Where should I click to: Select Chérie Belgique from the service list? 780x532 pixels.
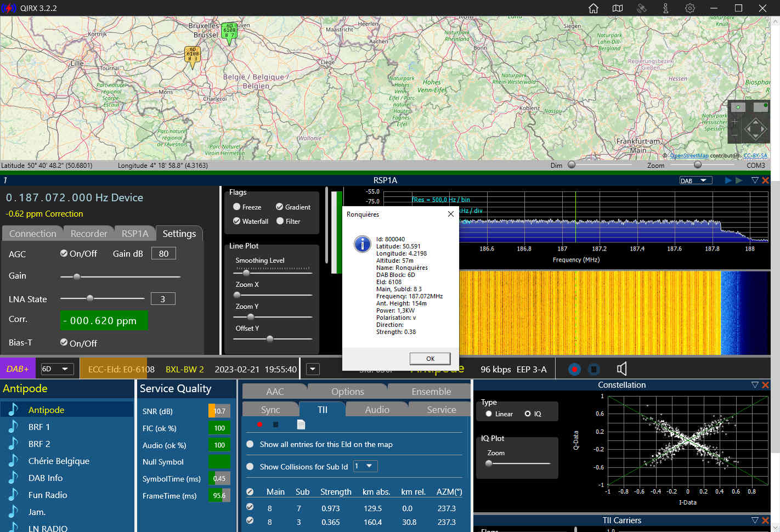(x=59, y=461)
